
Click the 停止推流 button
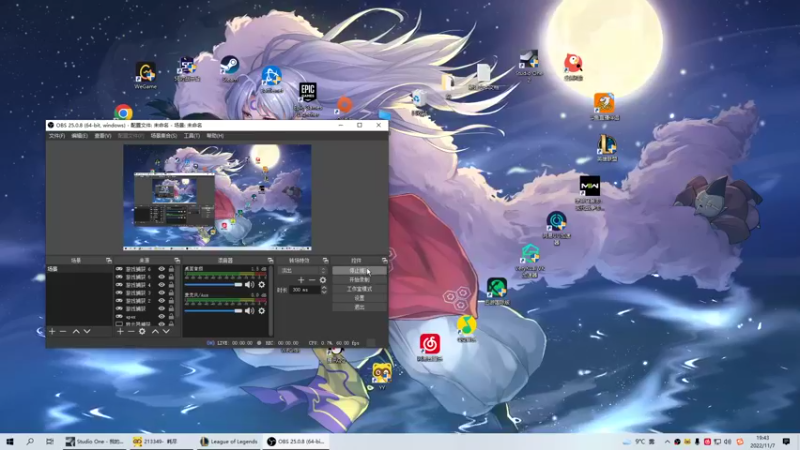point(359,271)
